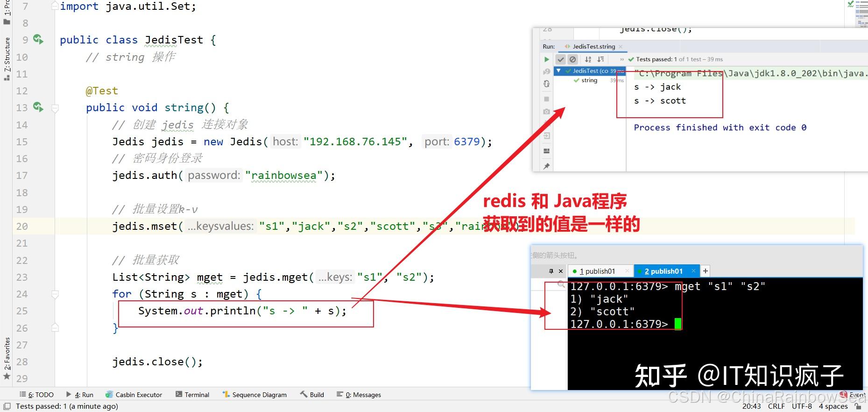868x412 pixels.
Task: Add a new terminal session tab
Action: point(706,271)
